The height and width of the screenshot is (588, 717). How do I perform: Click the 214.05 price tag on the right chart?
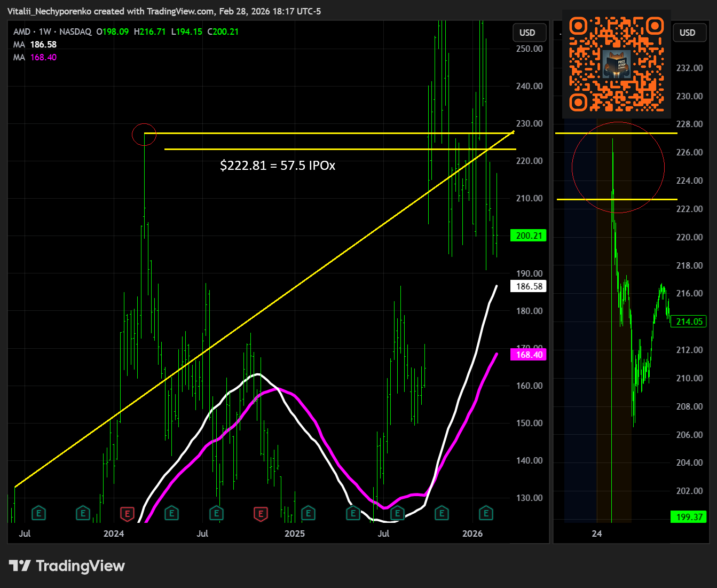[x=689, y=322]
